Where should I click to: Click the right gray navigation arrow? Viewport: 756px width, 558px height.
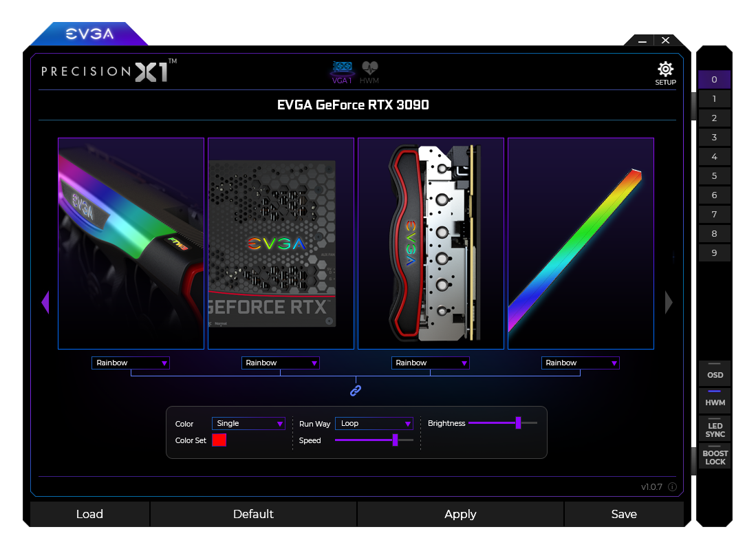[669, 302]
